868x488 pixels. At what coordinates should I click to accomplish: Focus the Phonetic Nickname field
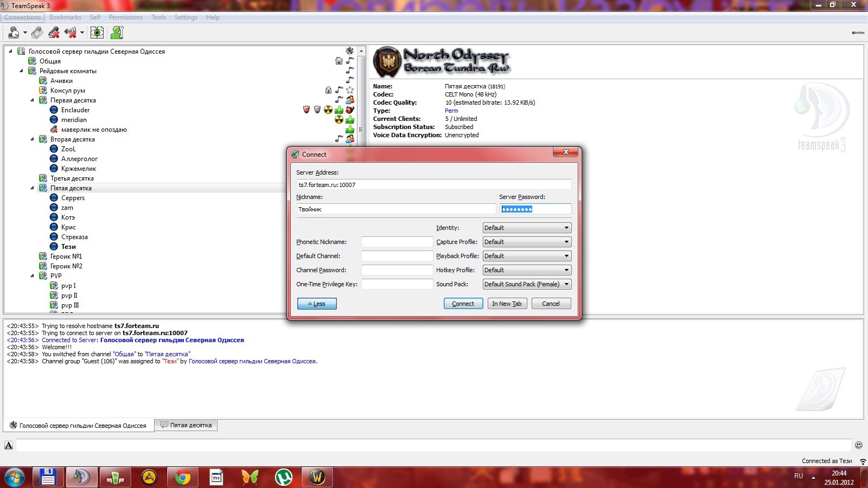[x=397, y=242]
